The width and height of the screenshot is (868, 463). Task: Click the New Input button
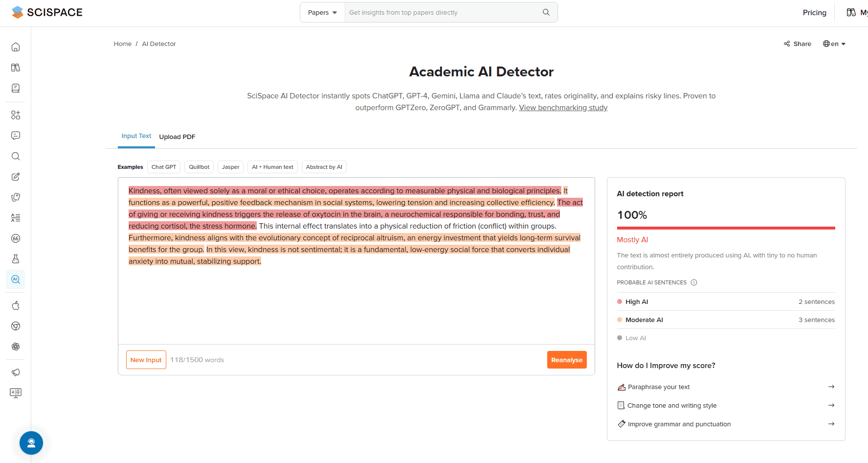point(146,360)
